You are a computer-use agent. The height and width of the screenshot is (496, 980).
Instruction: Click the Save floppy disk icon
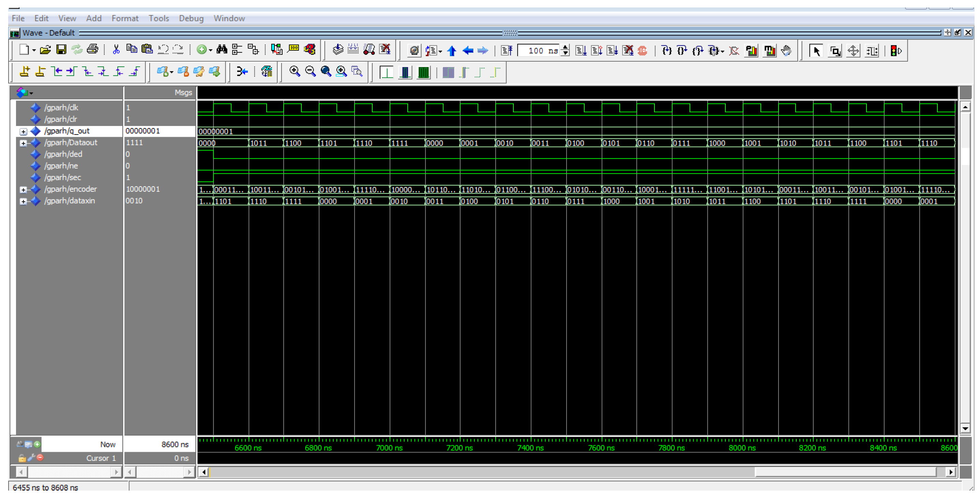click(x=61, y=49)
